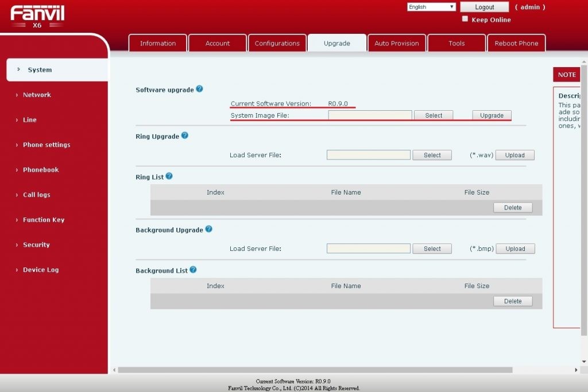Open help icon beside Background Upgrade
The height and width of the screenshot is (392, 588).
click(209, 229)
